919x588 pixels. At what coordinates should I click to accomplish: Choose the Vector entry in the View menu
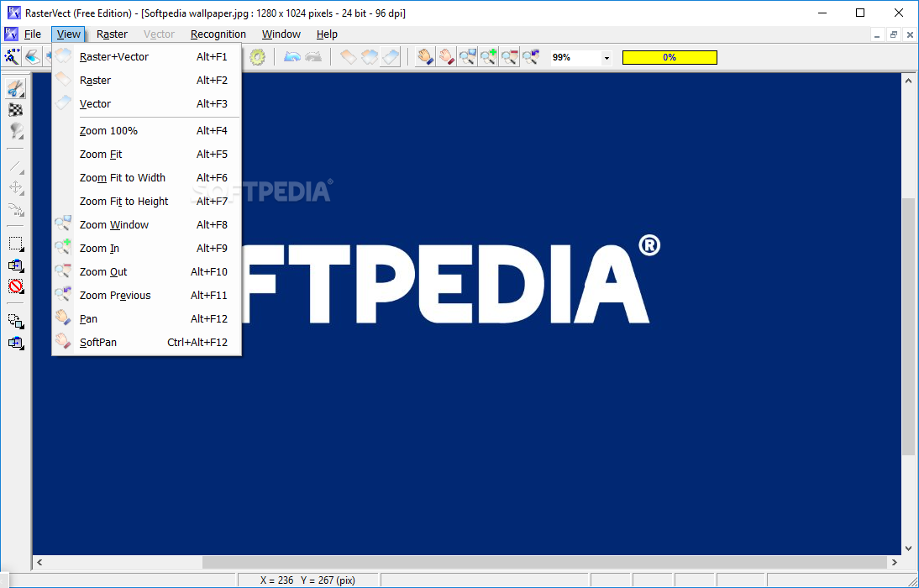pos(146,104)
